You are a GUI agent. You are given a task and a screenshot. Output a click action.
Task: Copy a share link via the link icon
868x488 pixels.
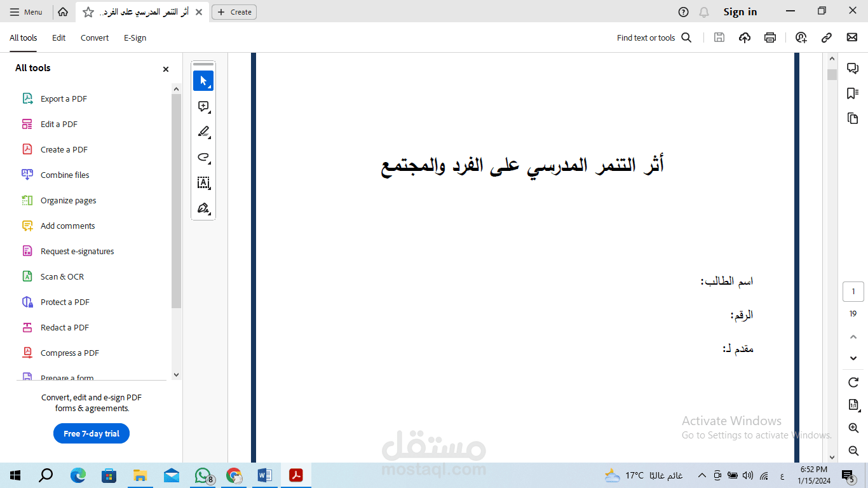(x=827, y=37)
